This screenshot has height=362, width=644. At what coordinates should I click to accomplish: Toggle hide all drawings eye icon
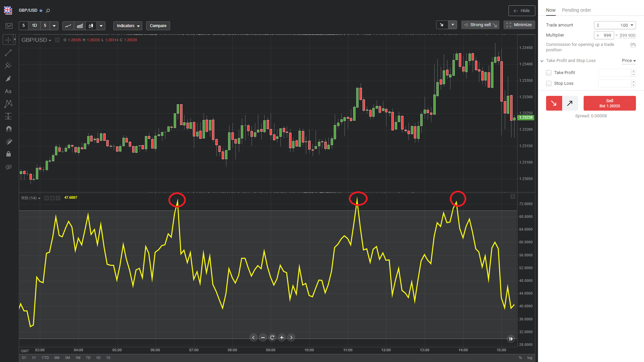point(8,167)
